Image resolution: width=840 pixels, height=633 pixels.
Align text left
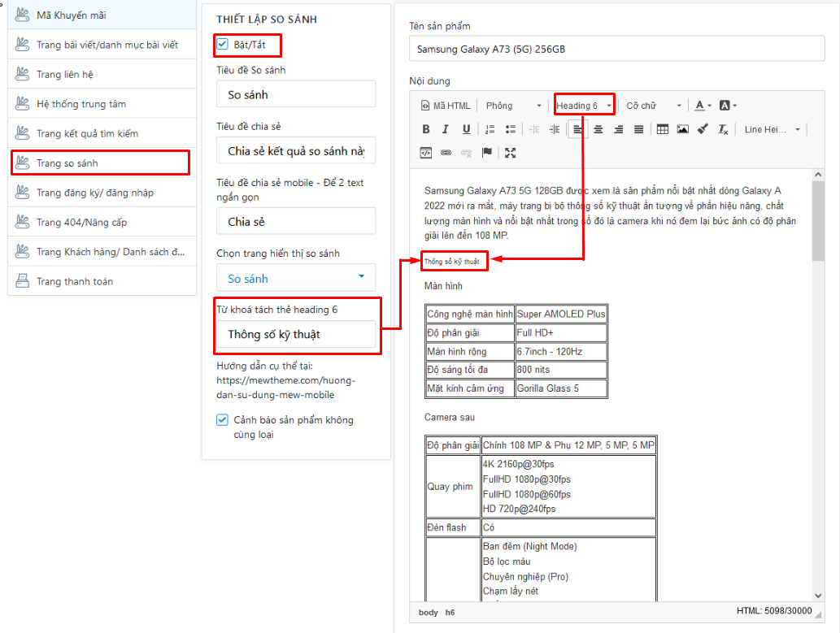point(577,129)
